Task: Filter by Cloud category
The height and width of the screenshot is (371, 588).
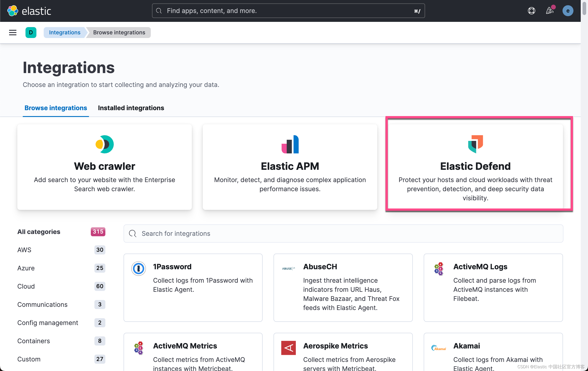Action: click(61, 286)
